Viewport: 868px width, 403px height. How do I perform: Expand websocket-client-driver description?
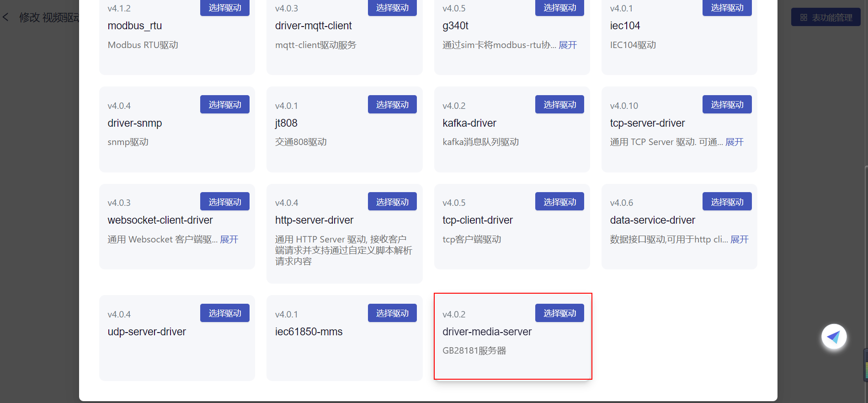tap(229, 239)
